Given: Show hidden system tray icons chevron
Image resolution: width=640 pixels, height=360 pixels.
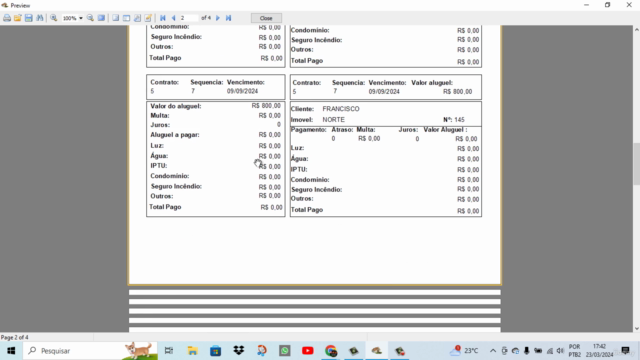Looking at the screenshot, I should click(493, 351).
